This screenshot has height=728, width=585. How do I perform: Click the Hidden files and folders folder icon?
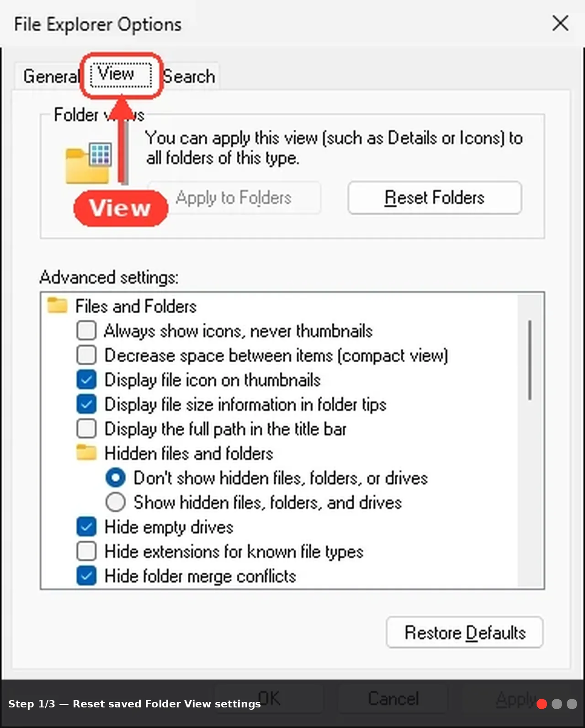(x=86, y=453)
